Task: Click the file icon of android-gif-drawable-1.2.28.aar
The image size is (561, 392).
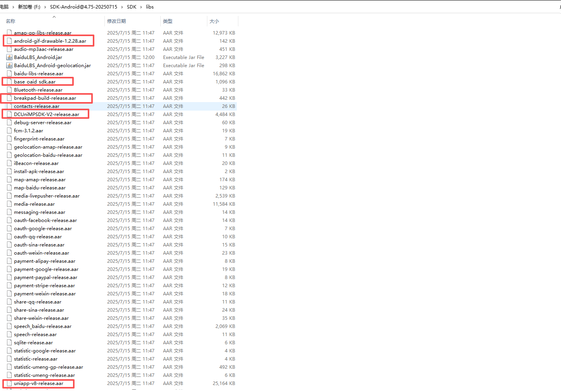Action: 9,41
